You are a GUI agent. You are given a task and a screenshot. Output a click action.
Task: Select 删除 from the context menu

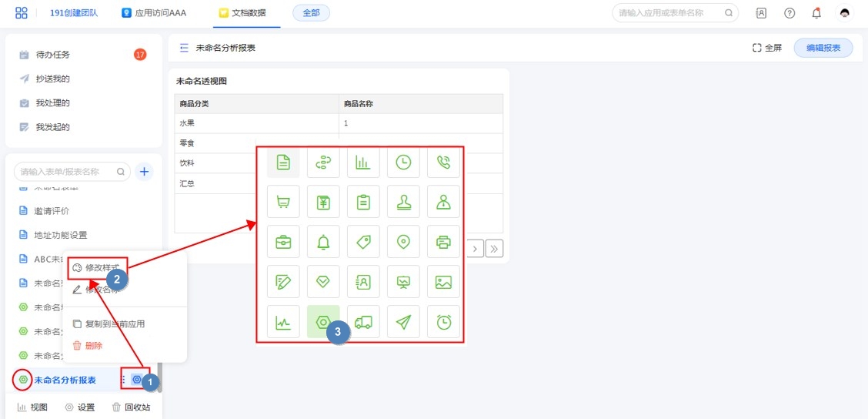[93, 346]
